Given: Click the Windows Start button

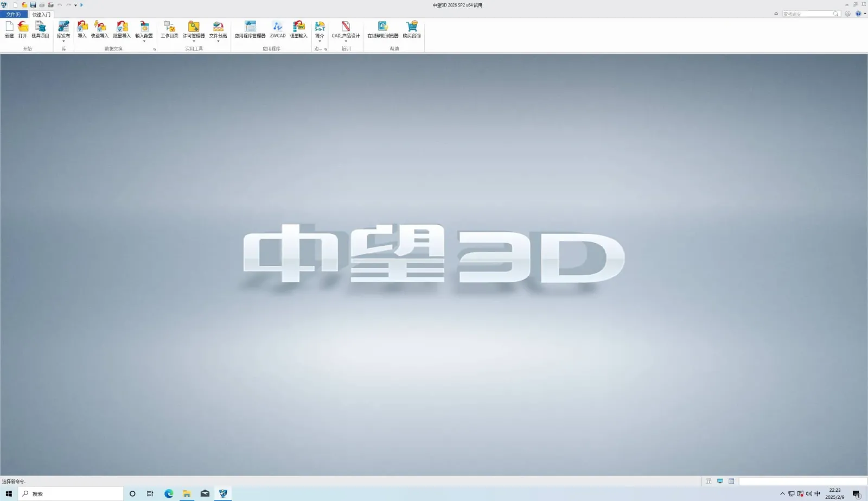Looking at the screenshot, I should [x=9, y=493].
